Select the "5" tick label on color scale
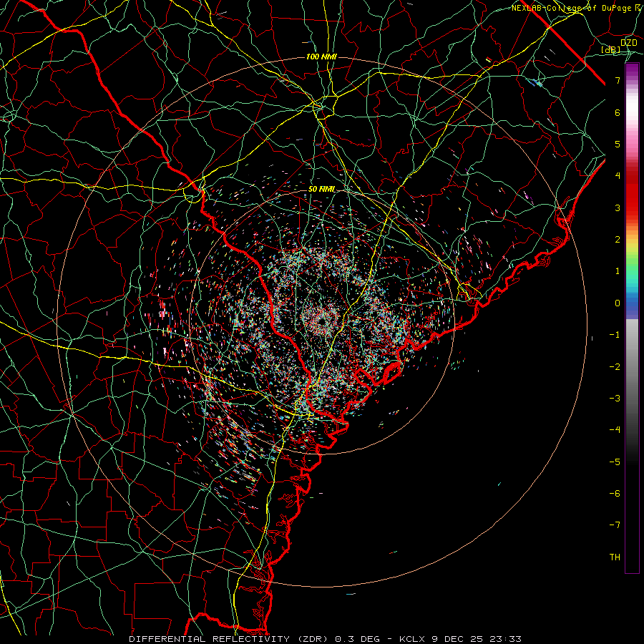This screenshot has height=644, width=644. pos(618,144)
